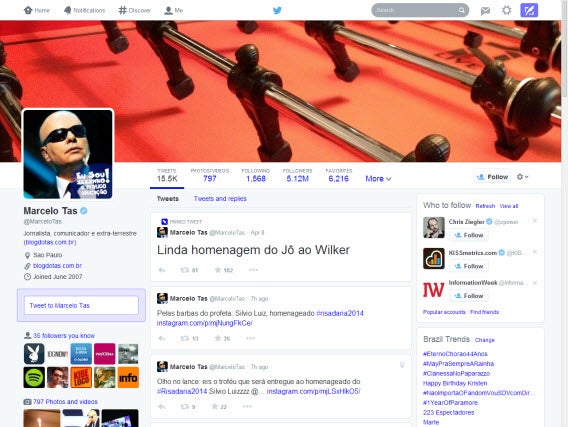Image resolution: width=568 pixels, height=427 pixels.
Task: Open the #Risadaria2014 hashtag in third tweet
Action: [x=182, y=391]
